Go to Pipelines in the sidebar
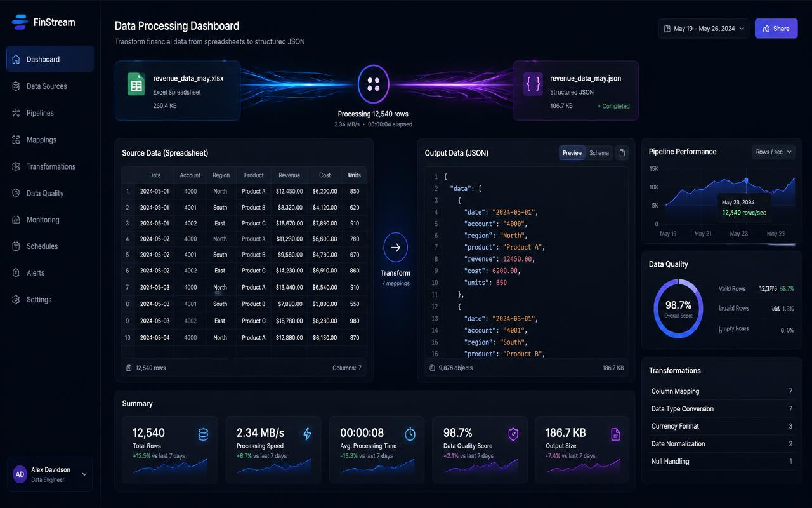The height and width of the screenshot is (508, 812). (x=49, y=113)
